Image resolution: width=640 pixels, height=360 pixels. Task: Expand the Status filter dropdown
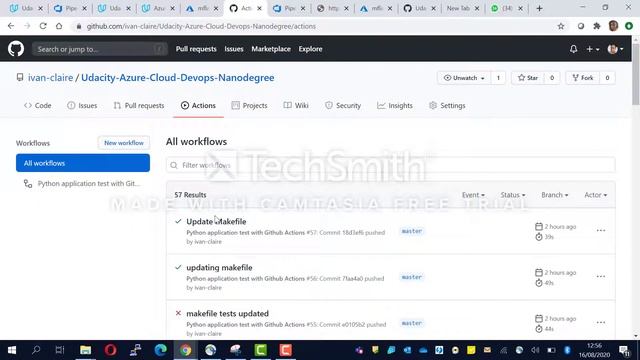pyautogui.click(x=513, y=195)
